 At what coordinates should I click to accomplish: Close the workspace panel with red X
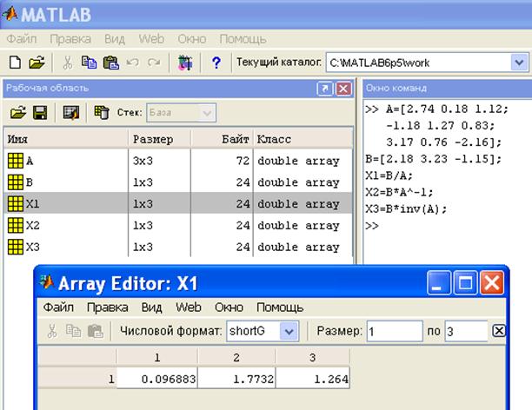(343, 89)
